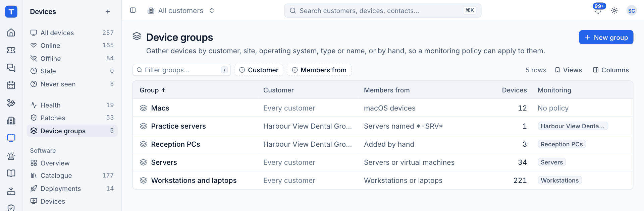The width and height of the screenshot is (644, 211).
Task: Select Device groups in sidebar
Action: (72, 131)
